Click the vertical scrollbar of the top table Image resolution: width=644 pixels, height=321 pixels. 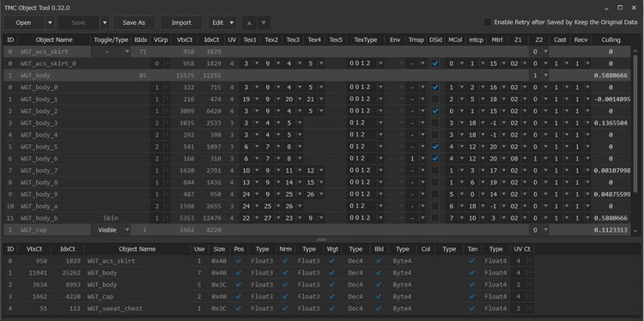tap(636, 123)
